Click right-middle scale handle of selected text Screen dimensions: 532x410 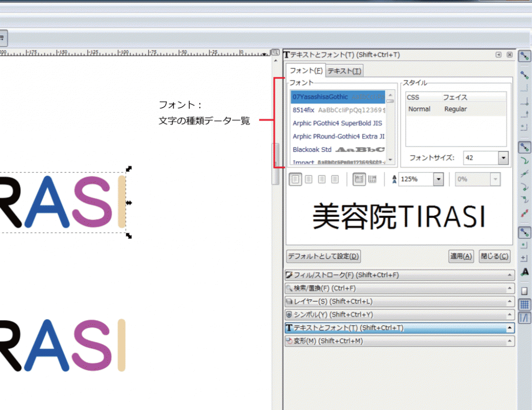[129, 203]
